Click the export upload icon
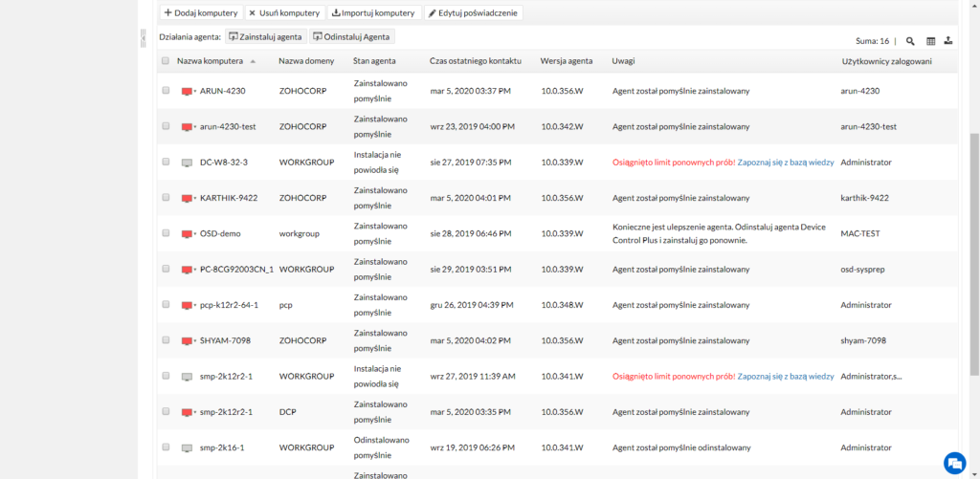Viewport: 980px width, 479px height. click(947, 41)
